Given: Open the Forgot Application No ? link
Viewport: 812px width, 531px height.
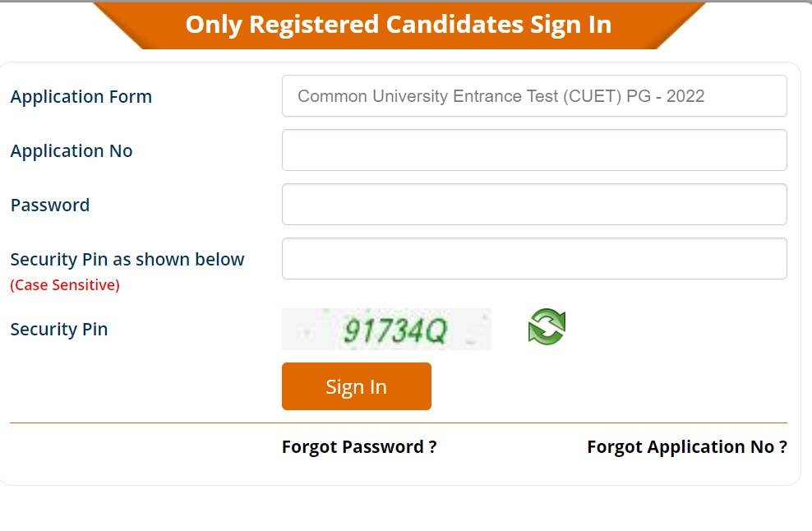Looking at the screenshot, I should pyautogui.click(x=686, y=447).
